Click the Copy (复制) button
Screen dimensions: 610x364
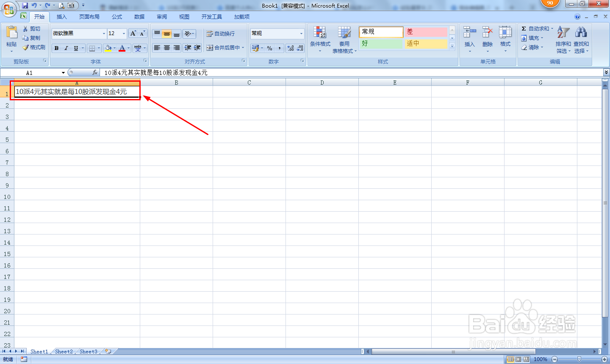pyautogui.click(x=32, y=38)
